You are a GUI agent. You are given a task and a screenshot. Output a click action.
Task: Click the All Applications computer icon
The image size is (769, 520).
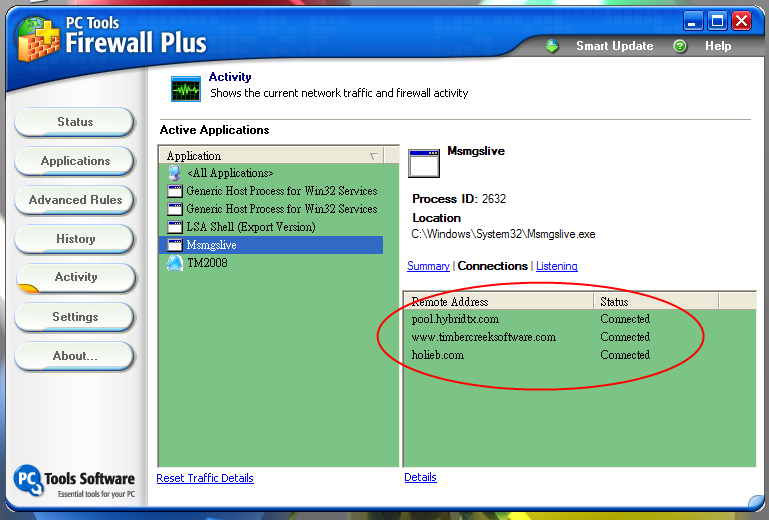click(x=175, y=173)
